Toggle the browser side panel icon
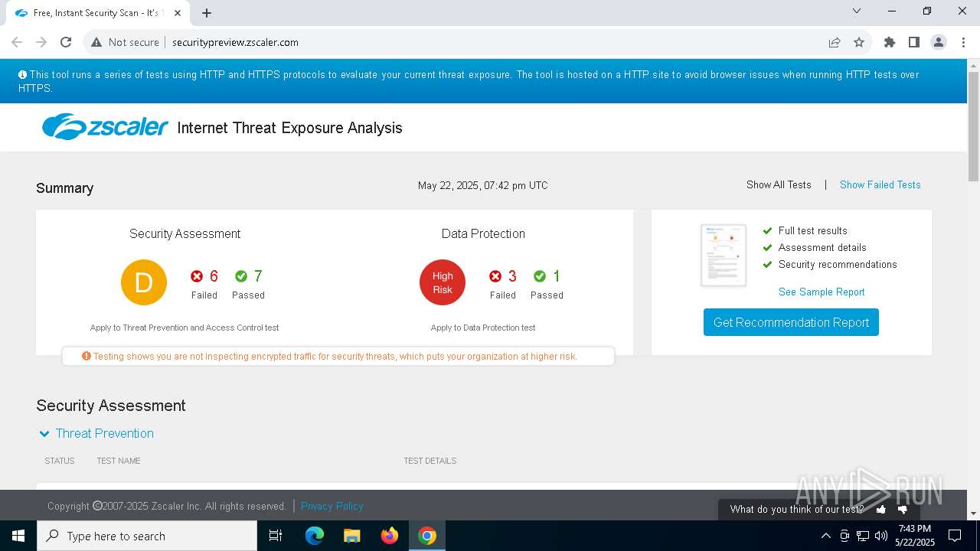 click(914, 42)
